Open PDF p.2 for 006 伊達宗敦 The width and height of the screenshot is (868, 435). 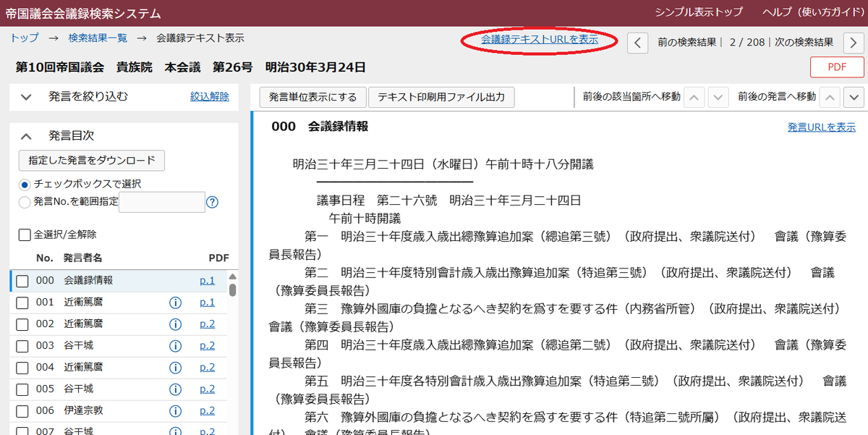tap(208, 410)
